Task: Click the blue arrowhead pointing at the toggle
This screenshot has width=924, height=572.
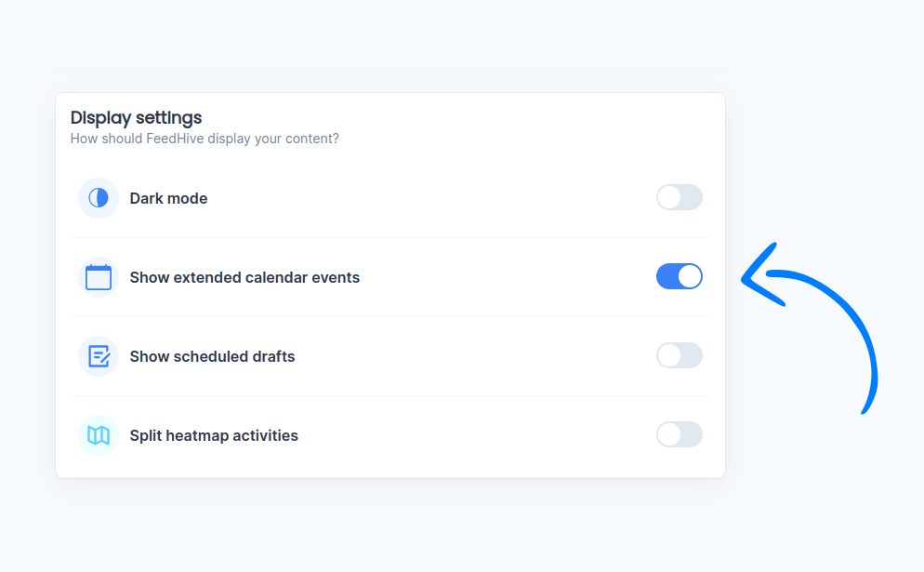Action: (x=755, y=277)
